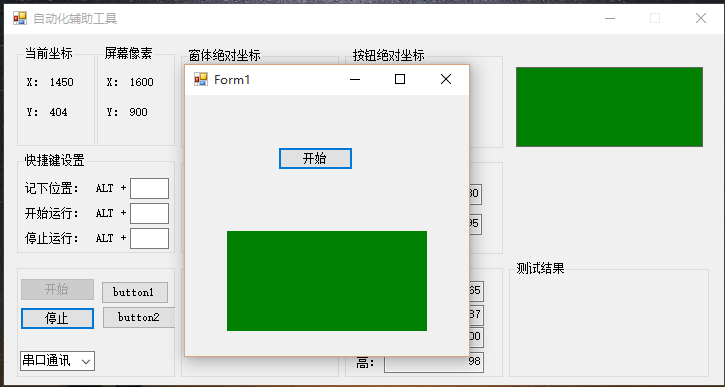Click the green panel in the main window
This screenshot has width=725, height=387.
point(609,107)
